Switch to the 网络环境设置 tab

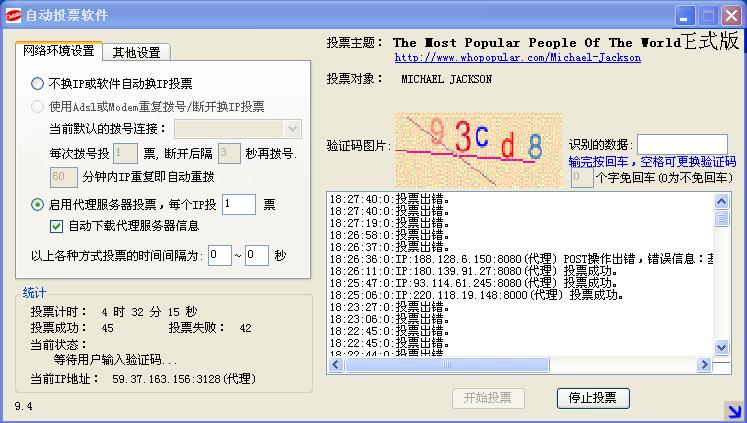[59, 51]
